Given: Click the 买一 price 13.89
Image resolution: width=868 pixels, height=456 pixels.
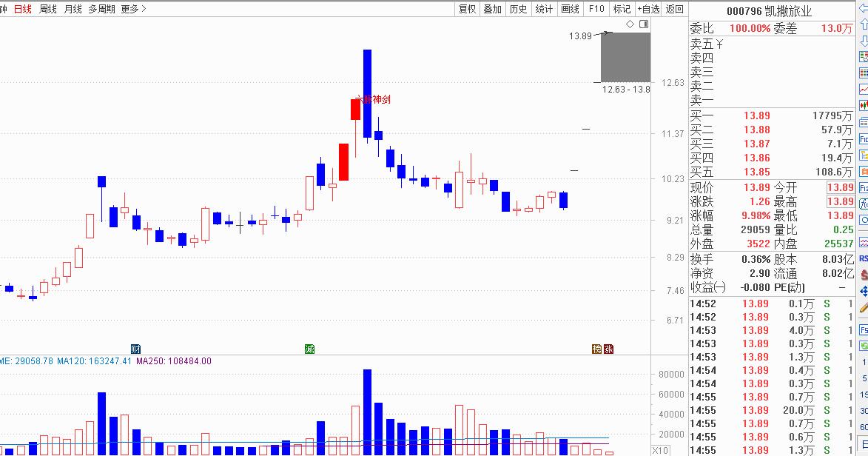Looking at the screenshot, I should click(x=757, y=115).
